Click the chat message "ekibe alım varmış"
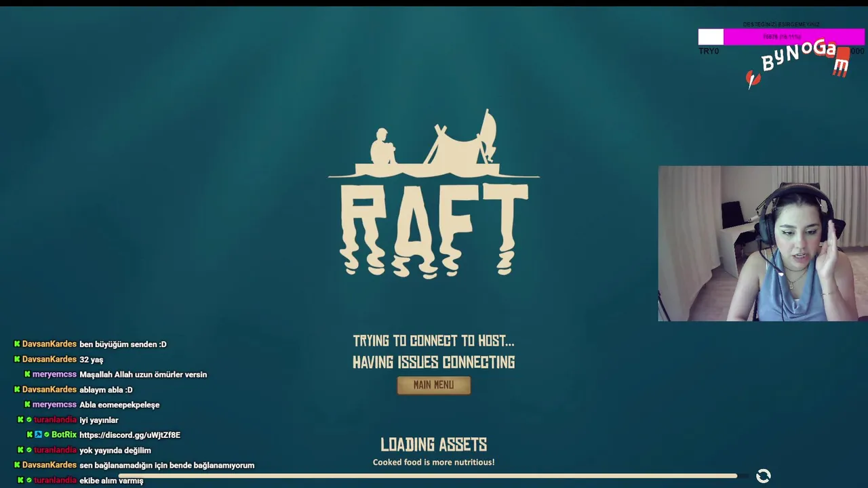The height and width of the screenshot is (488, 868). click(x=111, y=481)
